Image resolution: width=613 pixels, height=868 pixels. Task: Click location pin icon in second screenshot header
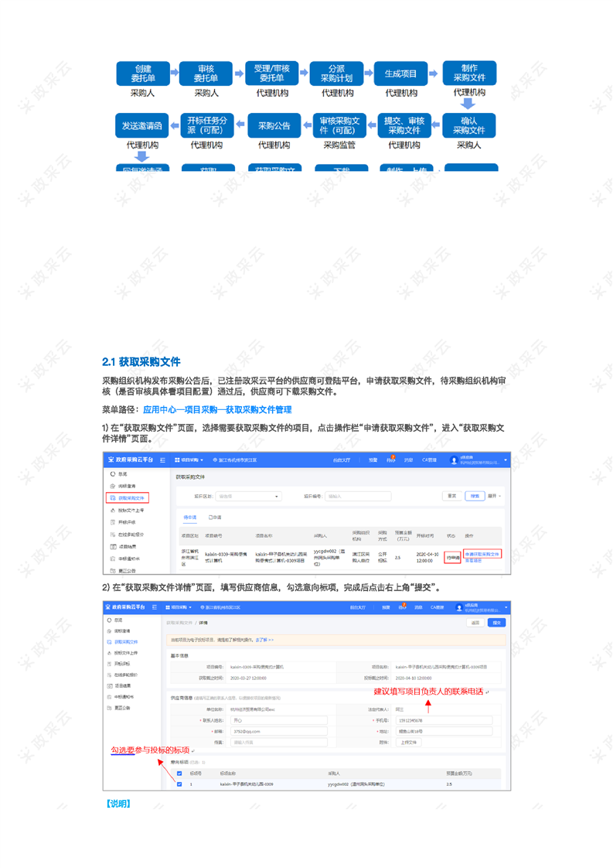(203, 607)
